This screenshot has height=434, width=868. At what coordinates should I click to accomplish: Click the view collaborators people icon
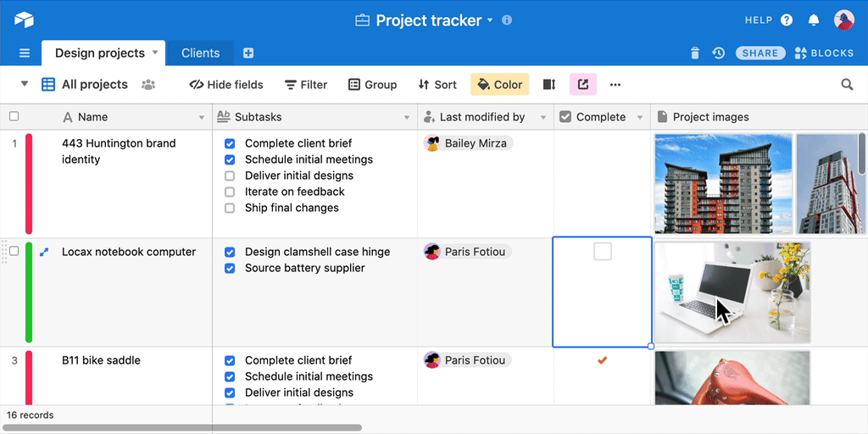[x=147, y=85]
